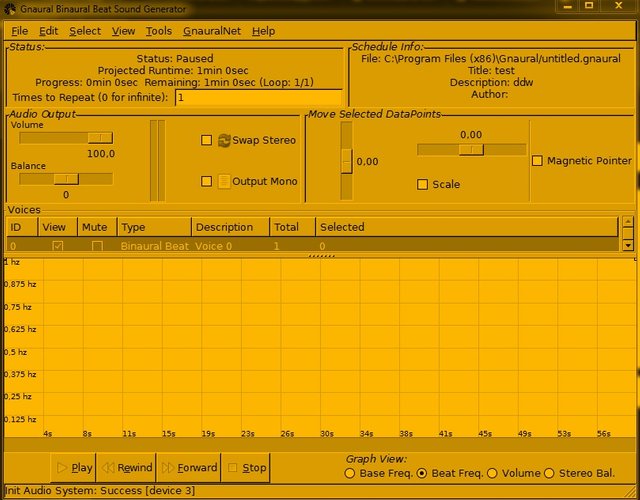
Task: Click the vertical Move DataPoints slider
Action: (x=346, y=161)
